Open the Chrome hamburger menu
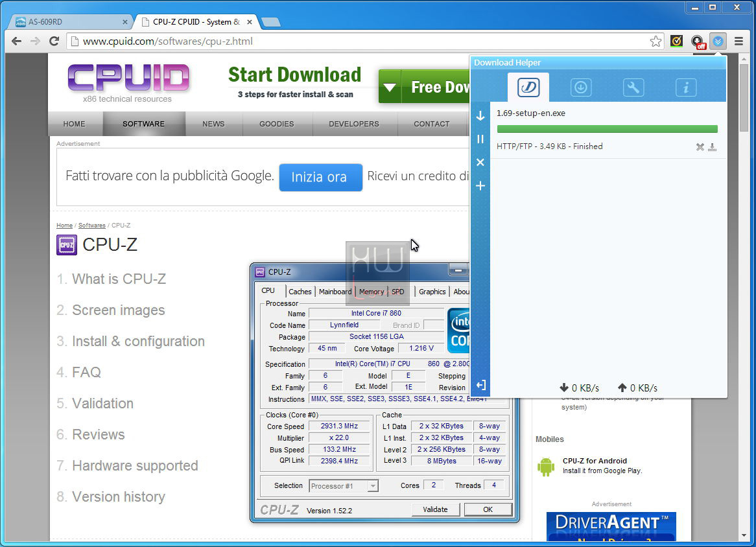Viewport: 756px width, 547px height. pyautogui.click(x=738, y=41)
